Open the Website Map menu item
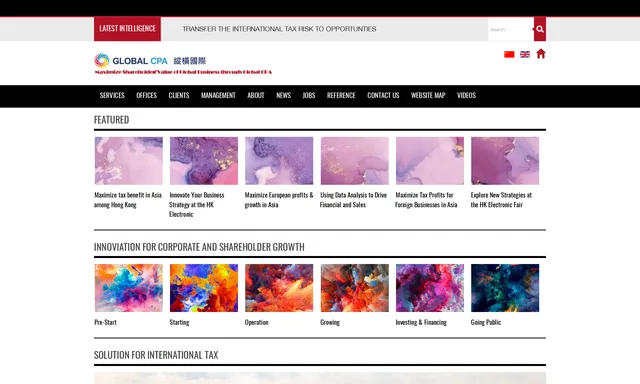The height and width of the screenshot is (384, 640). [428, 95]
